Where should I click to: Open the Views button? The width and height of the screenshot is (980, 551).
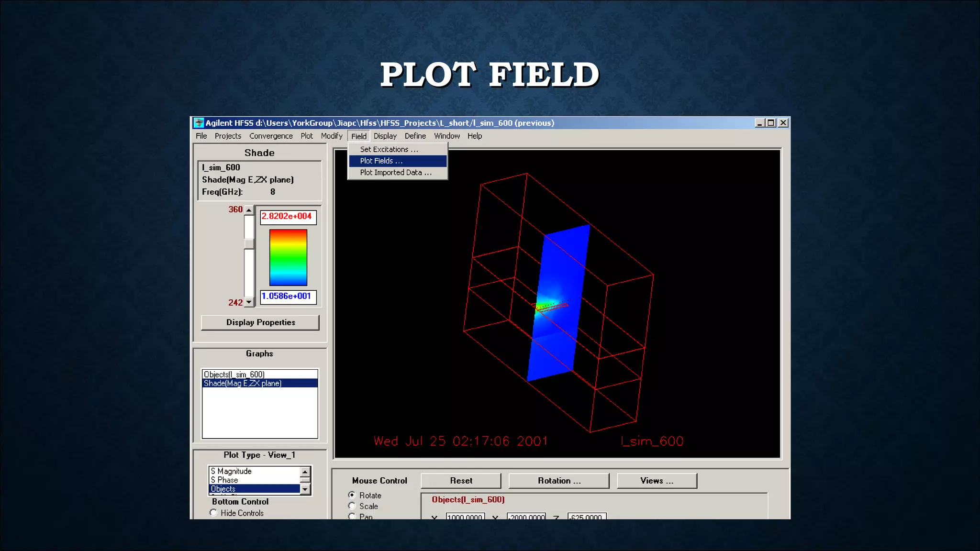[x=657, y=481]
